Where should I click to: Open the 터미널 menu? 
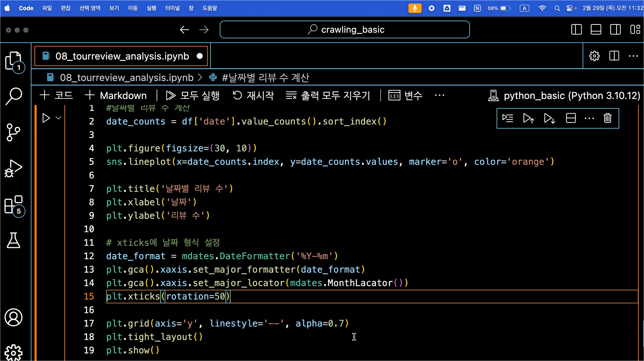coord(172,8)
